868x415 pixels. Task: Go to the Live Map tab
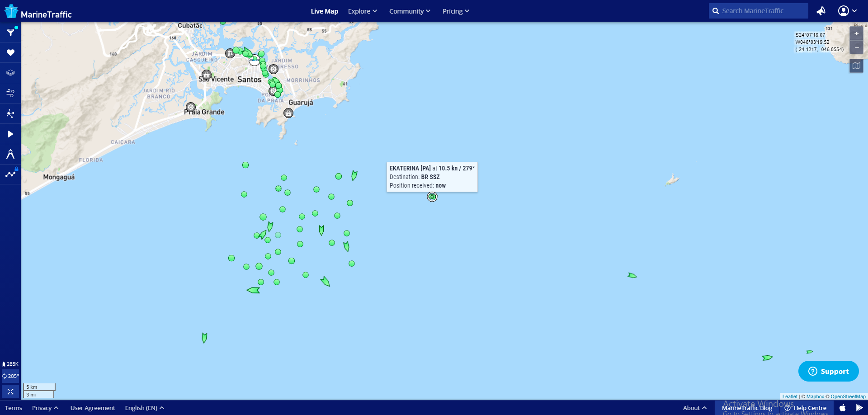tap(324, 11)
